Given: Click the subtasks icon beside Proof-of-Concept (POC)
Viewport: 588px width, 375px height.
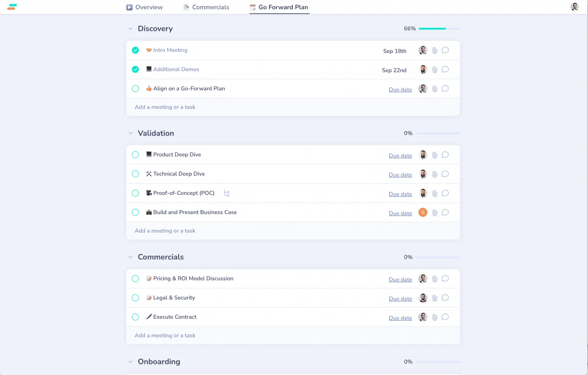Looking at the screenshot, I should click(x=227, y=194).
